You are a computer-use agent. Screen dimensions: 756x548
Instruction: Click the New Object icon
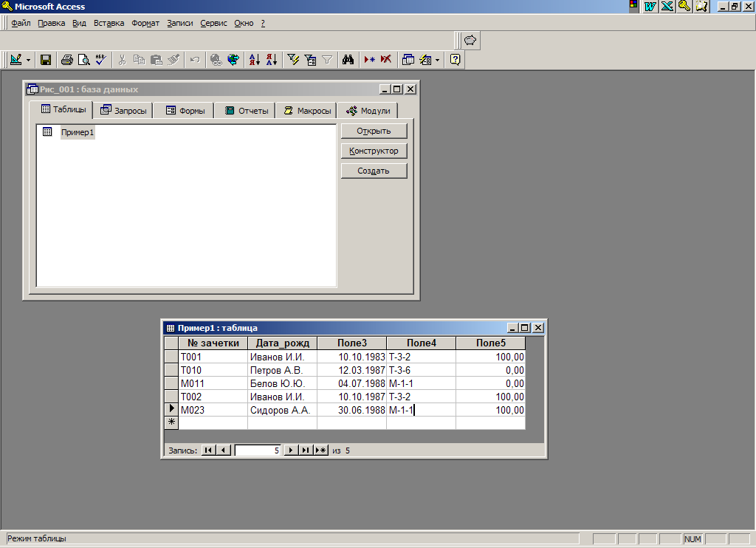pos(425,60)
